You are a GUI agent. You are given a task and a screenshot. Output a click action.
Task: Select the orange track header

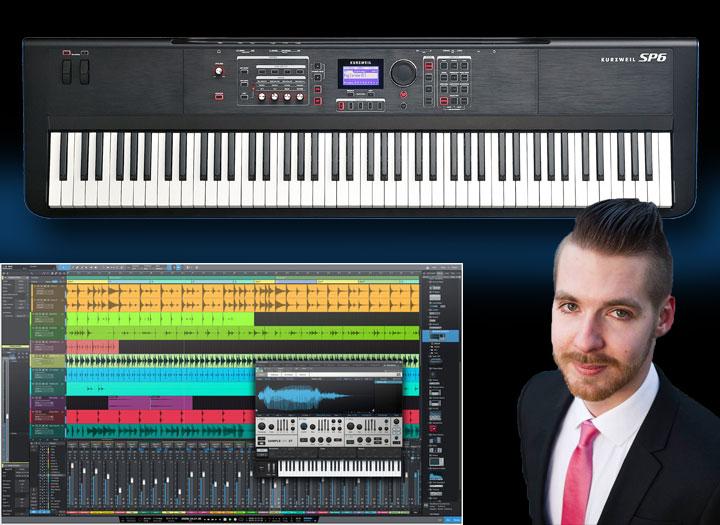pos(48,298)
